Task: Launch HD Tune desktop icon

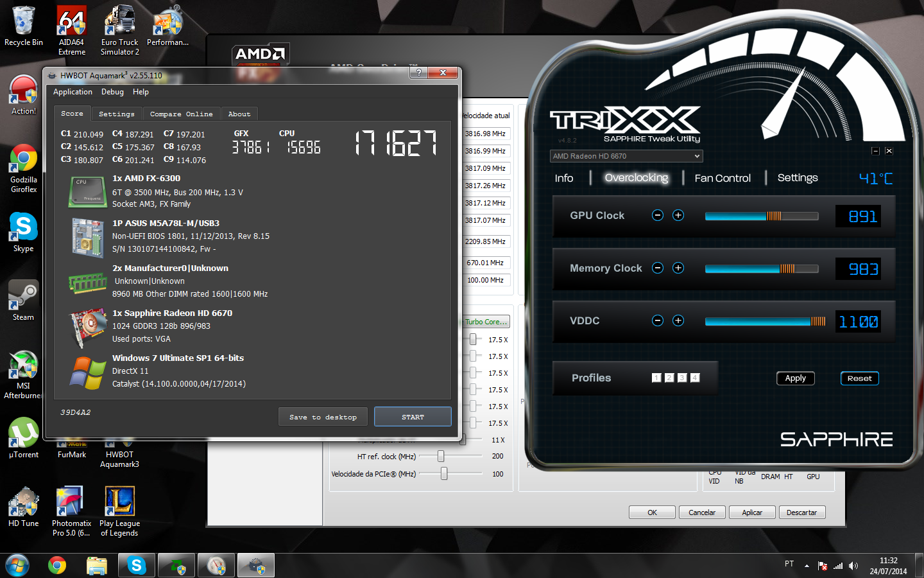Action: [x=24, y=507]
